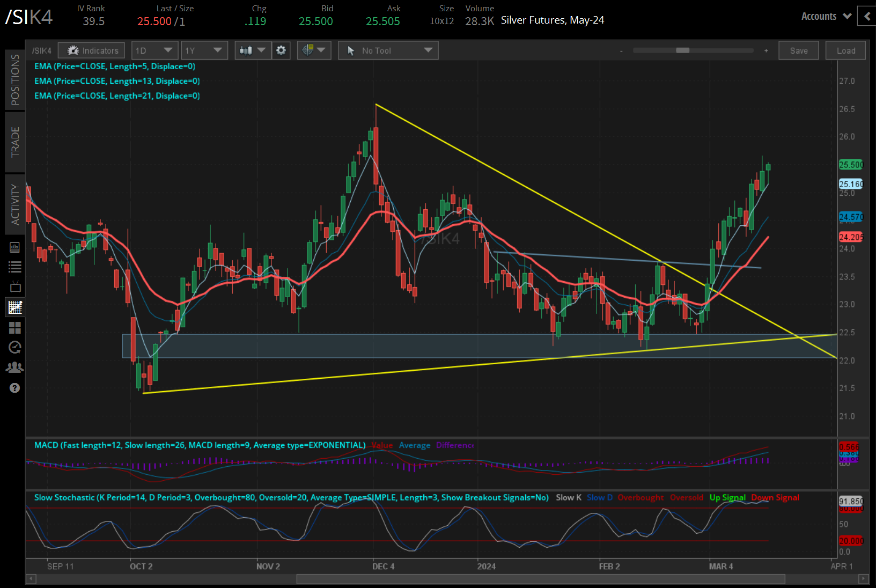Expand the 1Y time range dropdown
The height and width of the screenshot is (588, 876).
click(x=204, y=50)
